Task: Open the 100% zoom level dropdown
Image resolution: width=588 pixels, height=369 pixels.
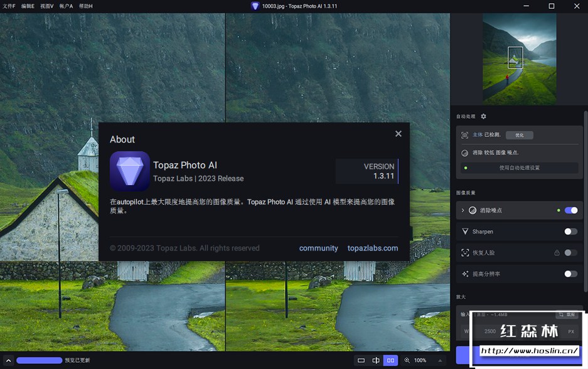Action: point(440,360)
